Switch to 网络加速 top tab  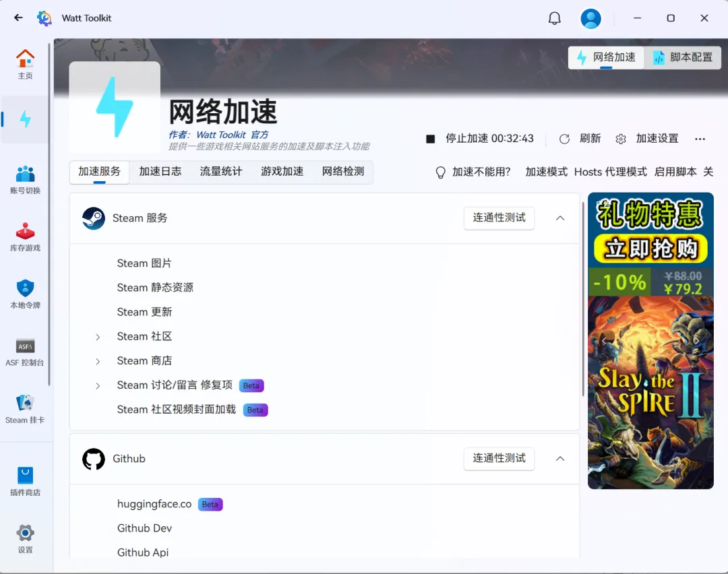(x=606, y=57)
